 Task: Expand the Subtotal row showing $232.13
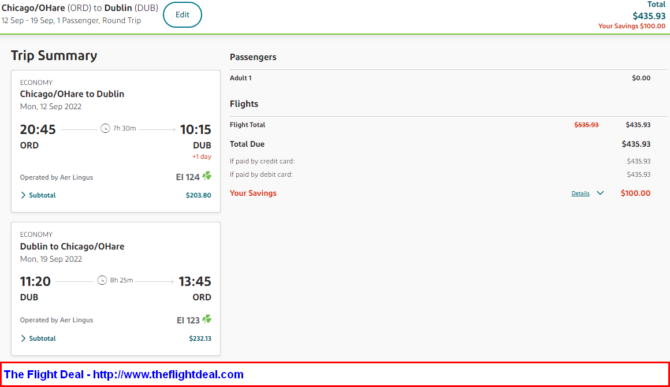116,338
